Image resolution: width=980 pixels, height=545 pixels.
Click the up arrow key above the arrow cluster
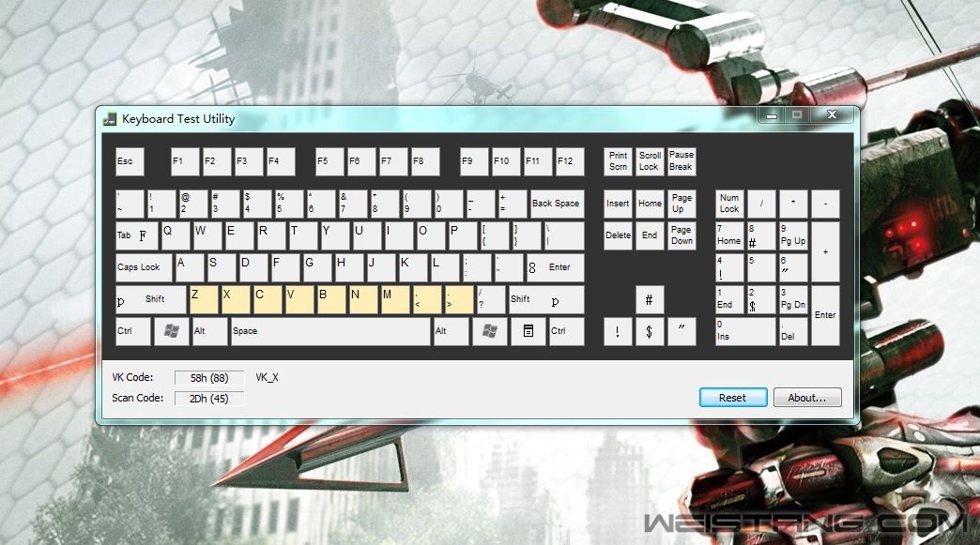[x=650, y=299]
